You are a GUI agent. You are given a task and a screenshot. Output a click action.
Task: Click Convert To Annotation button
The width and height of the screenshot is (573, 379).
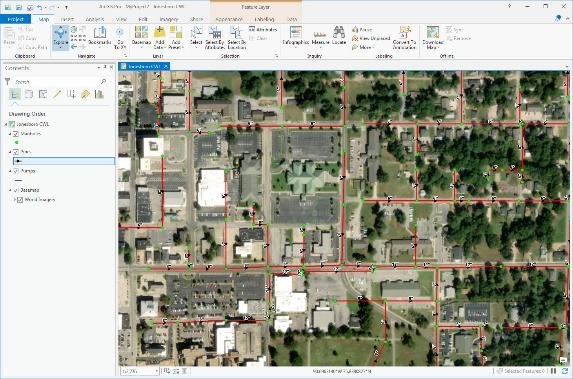tap(404, 38)
